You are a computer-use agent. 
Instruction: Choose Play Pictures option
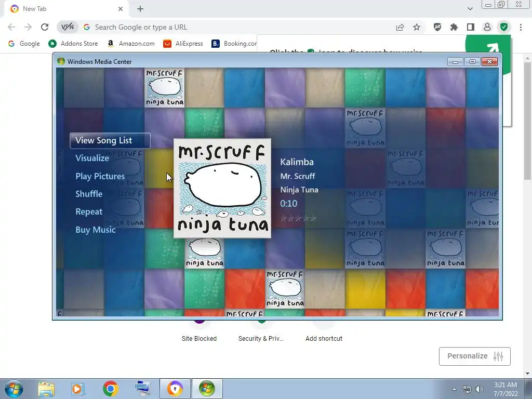[x=100, y=176]
